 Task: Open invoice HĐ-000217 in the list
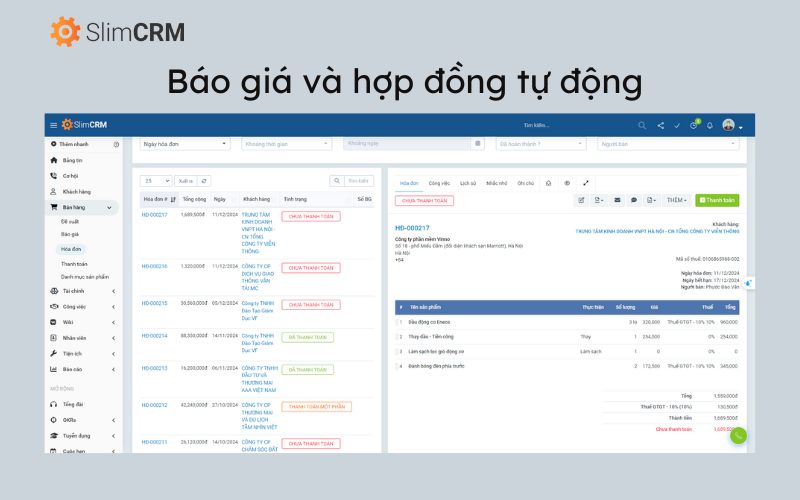[x=155, y=215]
